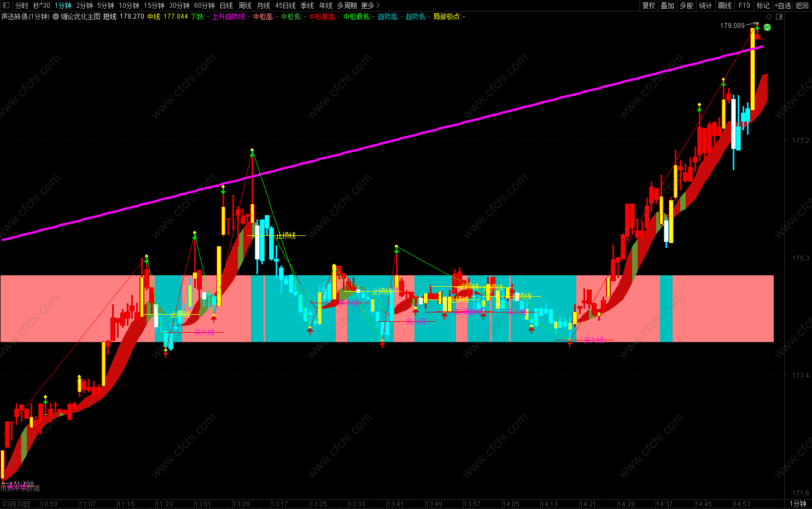Choose the 10分钟 period
This screenshot has height=509, width=812.
[129, 5]
